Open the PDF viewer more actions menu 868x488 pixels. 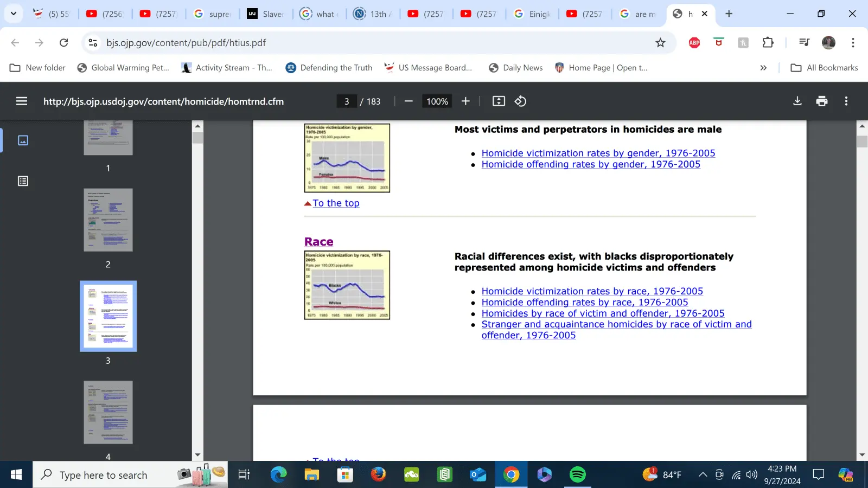846,101
